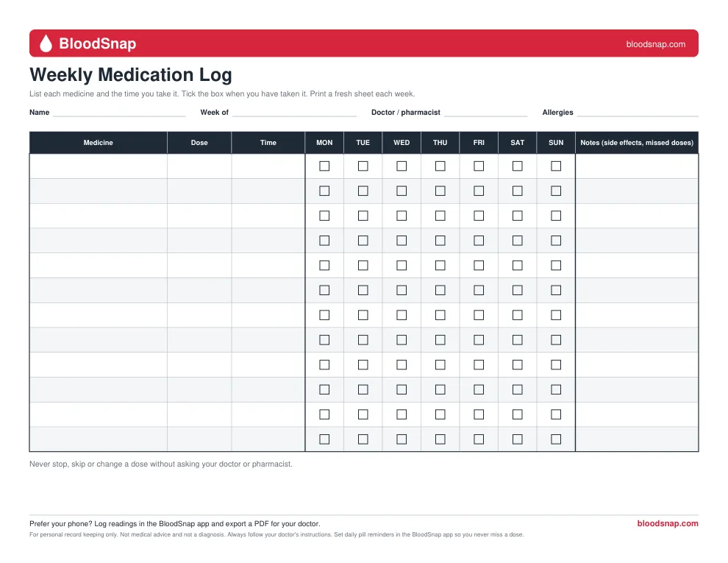Tick the TUE checkbox in the first row
The image size is (728, 563).
pos(363,166)
